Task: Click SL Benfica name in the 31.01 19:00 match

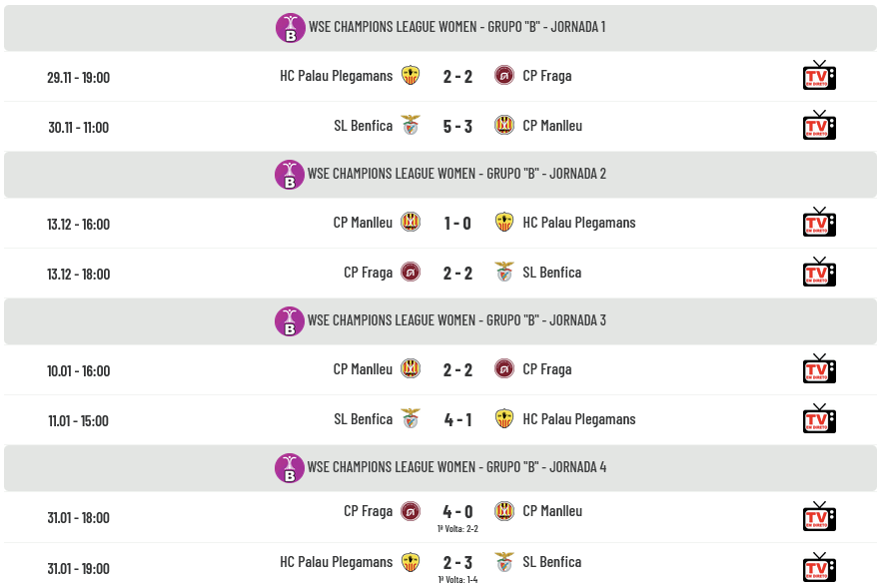Action: (551, 562)
